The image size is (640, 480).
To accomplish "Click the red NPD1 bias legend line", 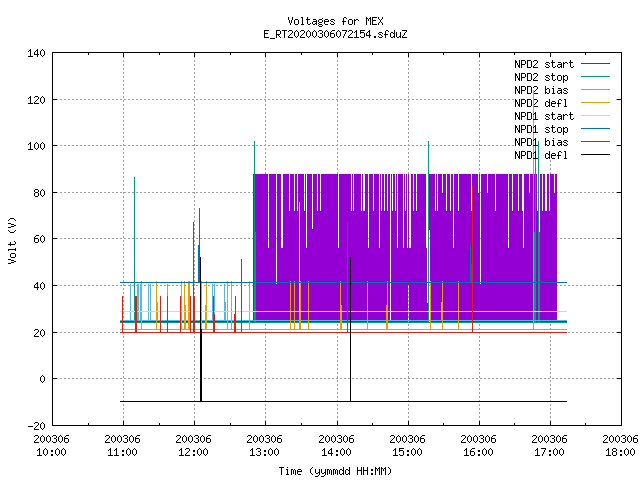I will point(595,142).
